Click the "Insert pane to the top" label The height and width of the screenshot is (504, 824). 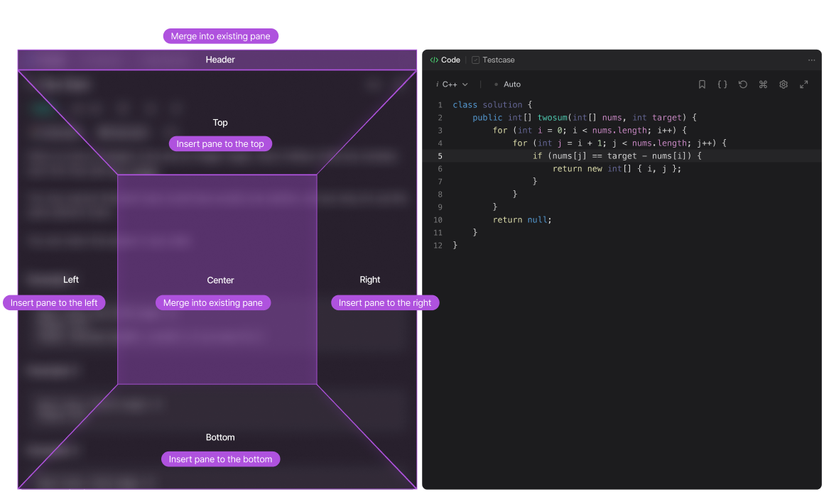[220, 144]
